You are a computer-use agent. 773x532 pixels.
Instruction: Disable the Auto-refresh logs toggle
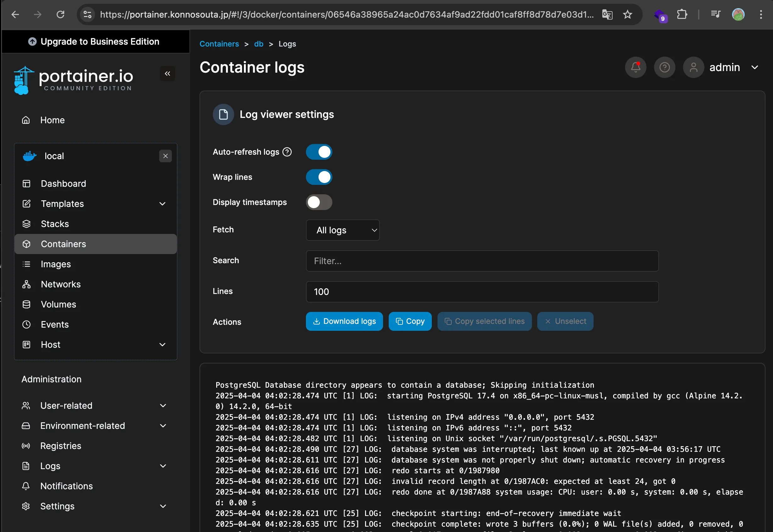(x=319, y=152)
